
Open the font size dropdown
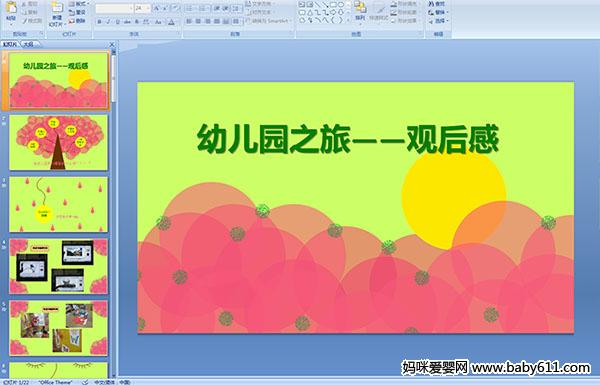pyautogui.click(x=148, y=8)
